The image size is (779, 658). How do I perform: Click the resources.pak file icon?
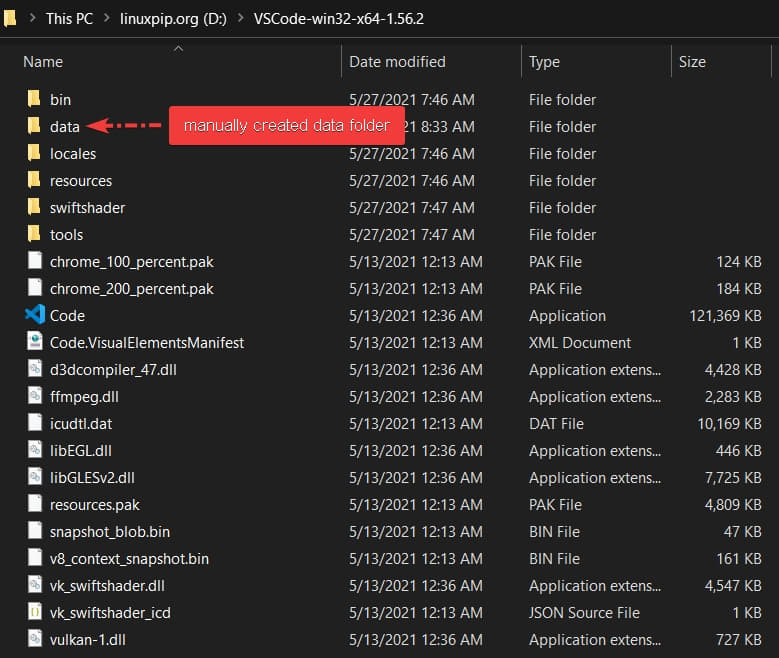coord(35,503)
